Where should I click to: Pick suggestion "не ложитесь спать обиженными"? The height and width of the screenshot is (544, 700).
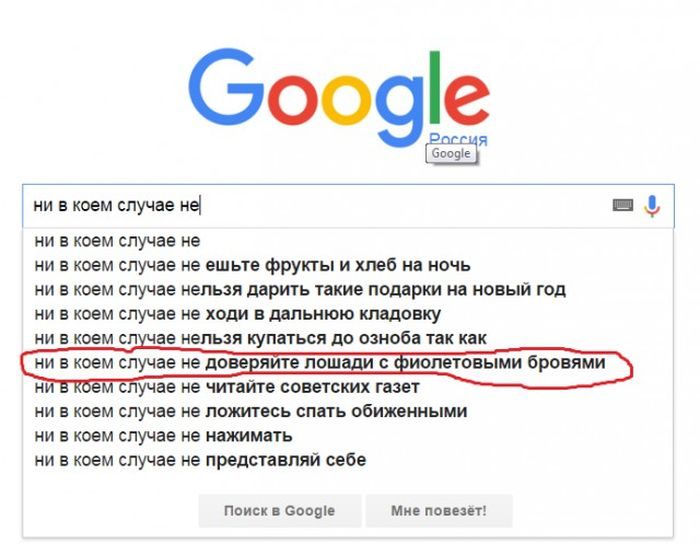pyautogui.click(x=250, y=411)
